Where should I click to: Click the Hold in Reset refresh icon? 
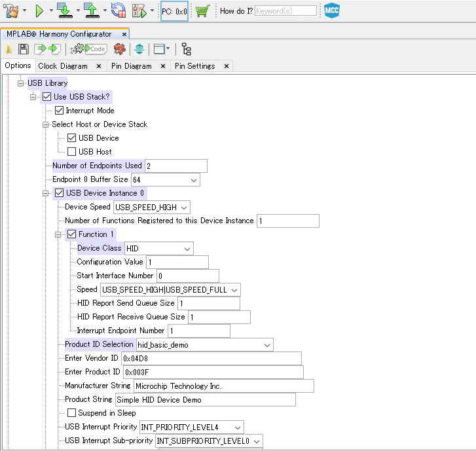pos(119,11)
